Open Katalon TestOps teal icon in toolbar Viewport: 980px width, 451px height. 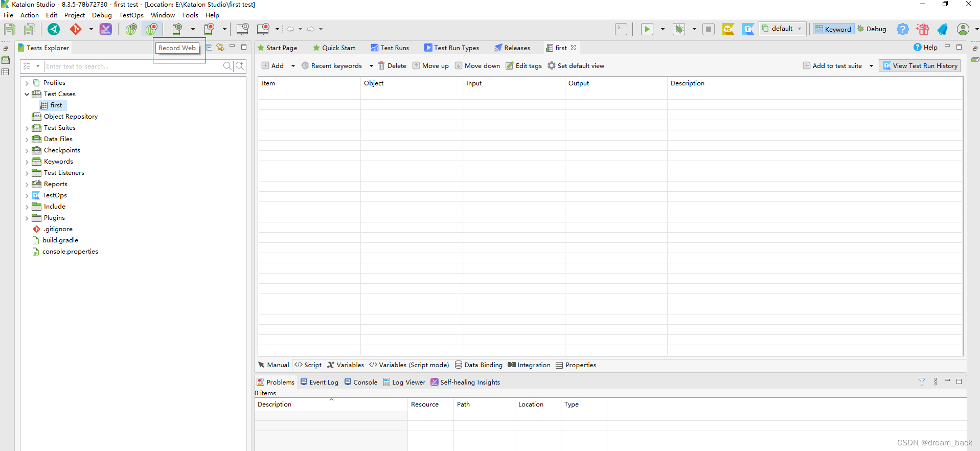pyautogui.click(x=54, y=29)
